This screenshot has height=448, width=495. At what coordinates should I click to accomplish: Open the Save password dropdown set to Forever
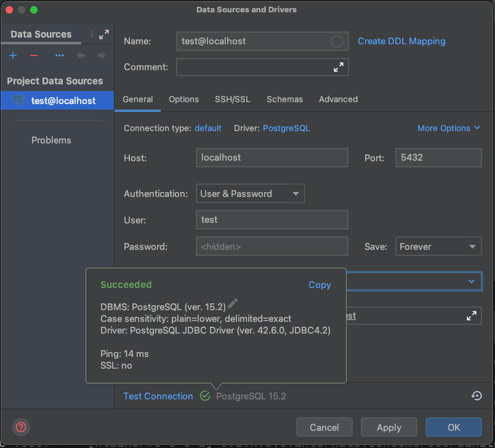click(438, 247)
